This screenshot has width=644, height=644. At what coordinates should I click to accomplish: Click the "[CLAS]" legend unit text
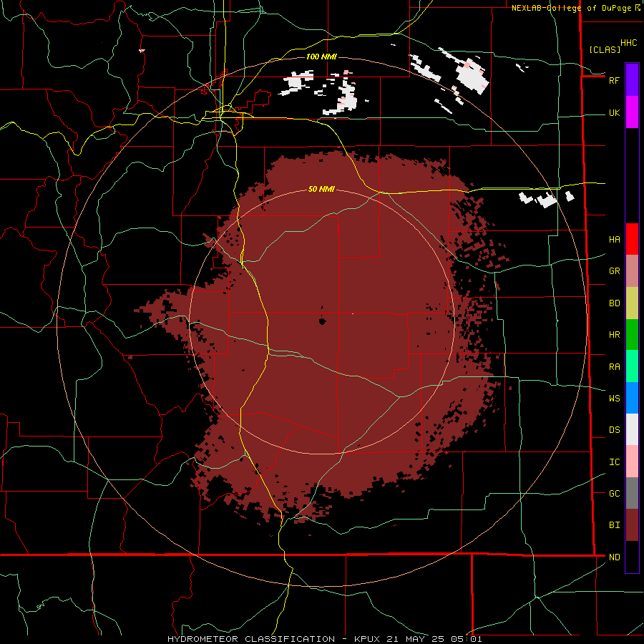pos(605,49)
